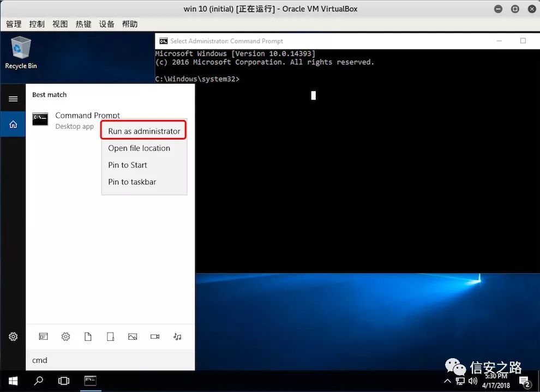Select the Photos filter icon
The height and width of the screenshot is (392, 540).
pos(133,336)
